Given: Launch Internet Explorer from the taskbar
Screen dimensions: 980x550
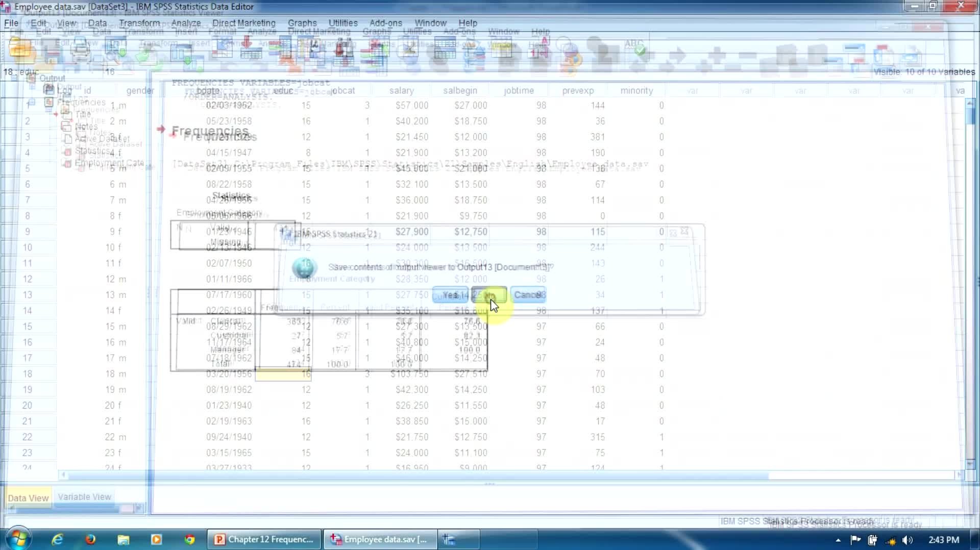Looking at the screenshot, I should pos(57,539).
